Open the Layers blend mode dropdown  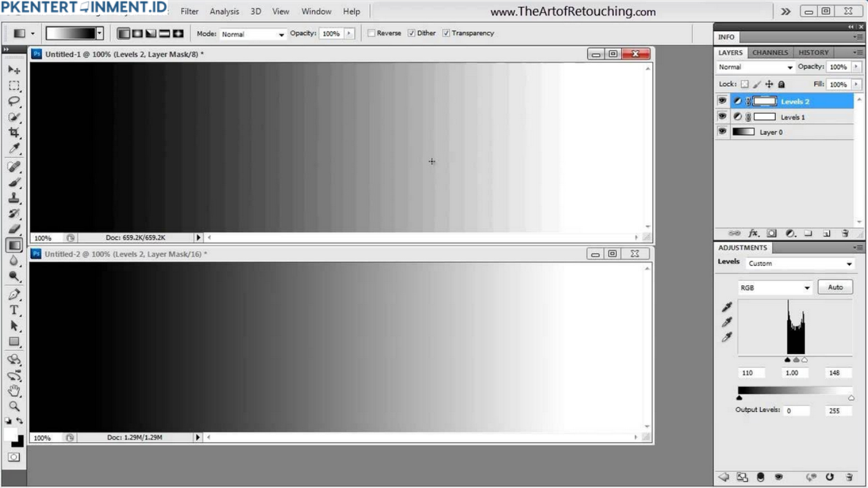pos(756,67)
